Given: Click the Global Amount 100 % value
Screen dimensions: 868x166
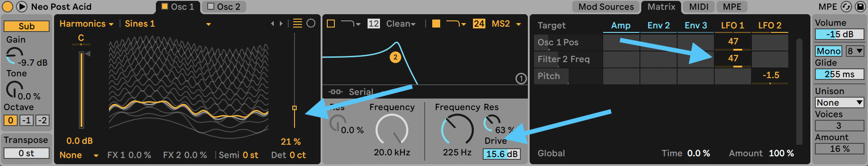Looking at the screenshot, I should 781,153.
